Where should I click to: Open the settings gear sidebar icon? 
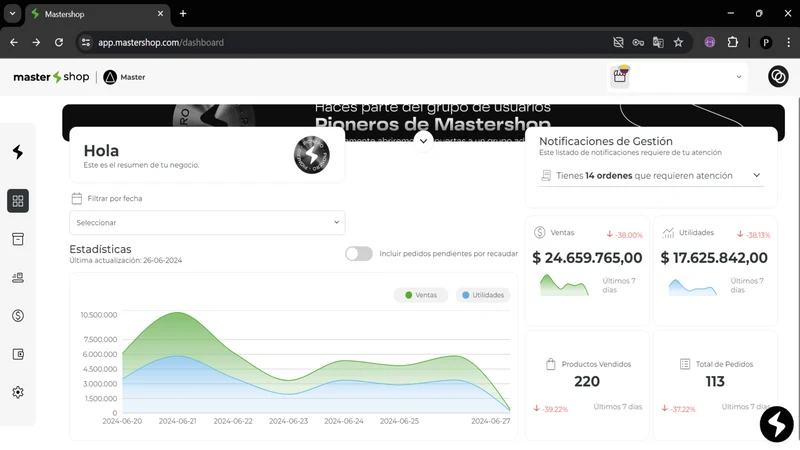(18, 392)
